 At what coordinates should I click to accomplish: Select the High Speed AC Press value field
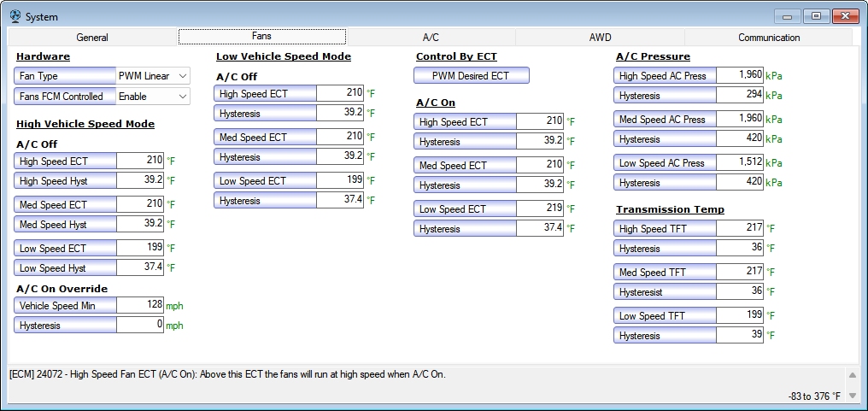tap(740, 75)
